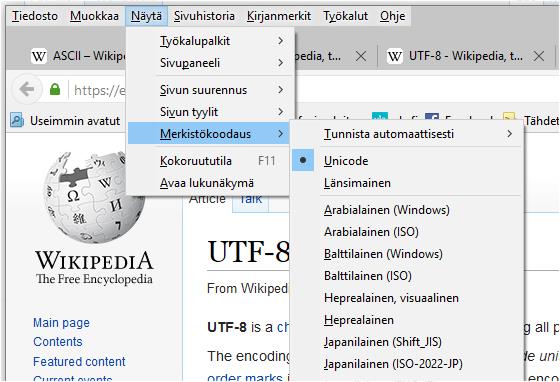Open the Kirjanmerkit menu

[279, 16]
